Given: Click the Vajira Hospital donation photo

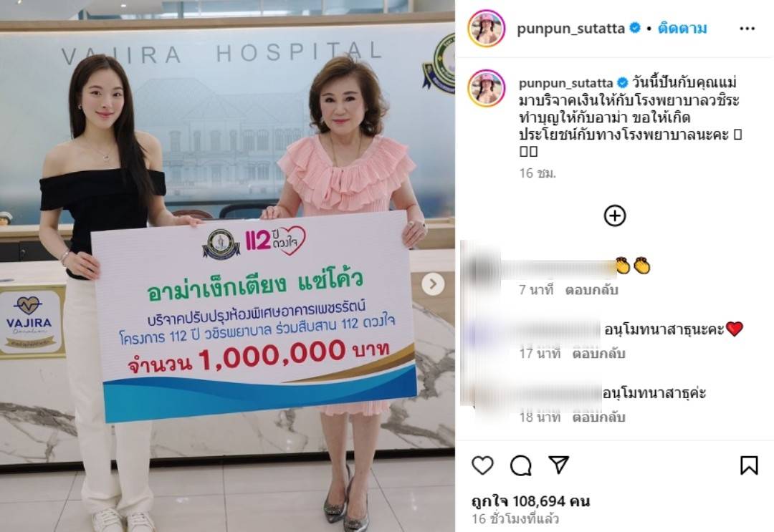Looking at the screenshot, I should 227,266.
